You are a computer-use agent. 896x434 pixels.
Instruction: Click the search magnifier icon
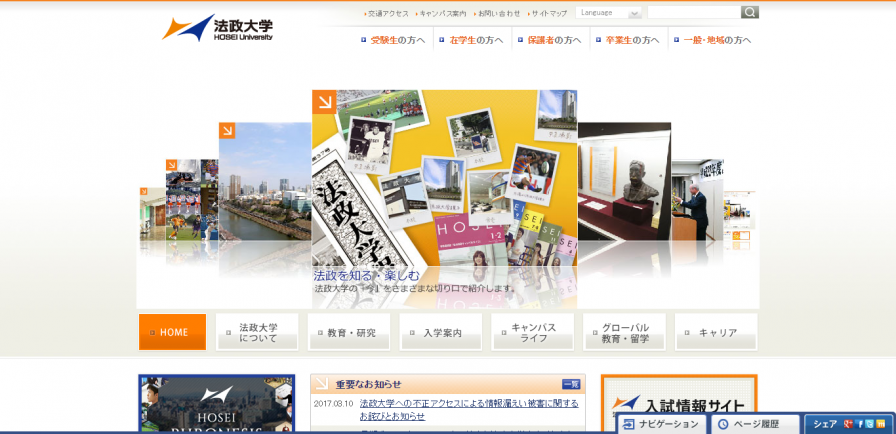pos(750,12)
